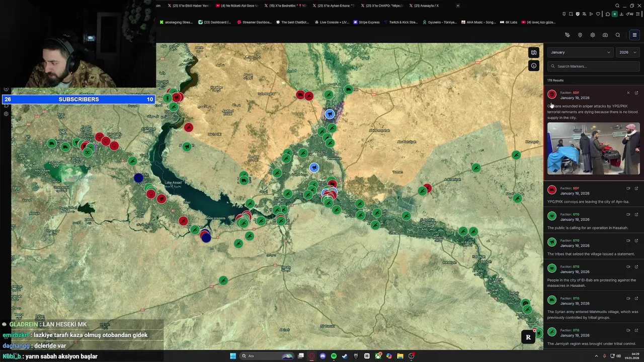Select the El-Bab protesting entry
This screenshot has width=644, height=362.
point(594,276)
